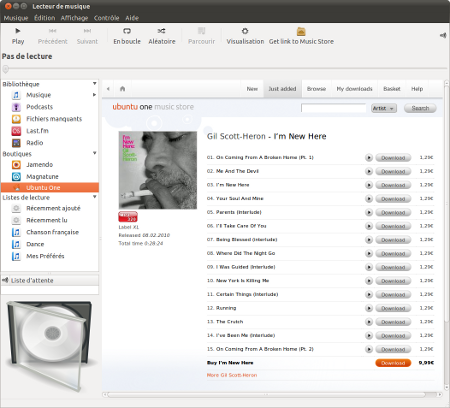Screen dimensions: 450x408
Task: Open the Affichage menu
Action: [x=74, y=18]
